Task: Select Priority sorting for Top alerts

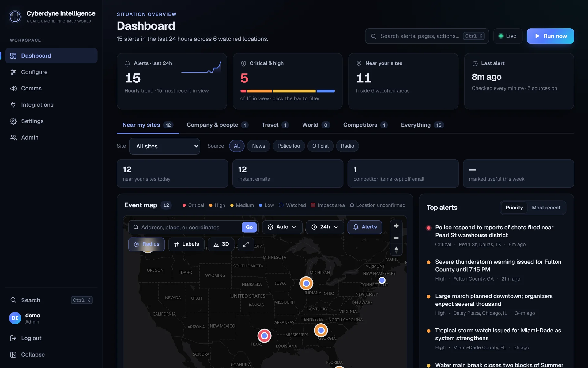Action: 514,208
